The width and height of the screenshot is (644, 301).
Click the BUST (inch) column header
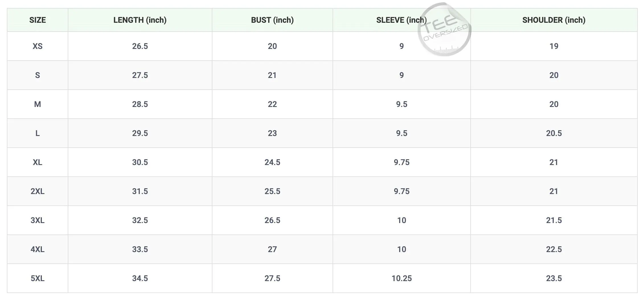pyautogui.click(x=272, y=20)
